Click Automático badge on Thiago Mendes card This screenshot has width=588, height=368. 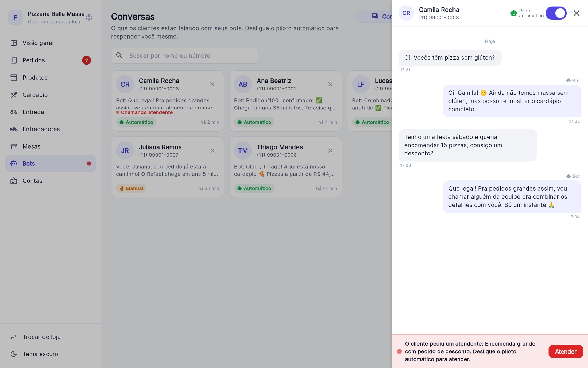tap(254, 188)
